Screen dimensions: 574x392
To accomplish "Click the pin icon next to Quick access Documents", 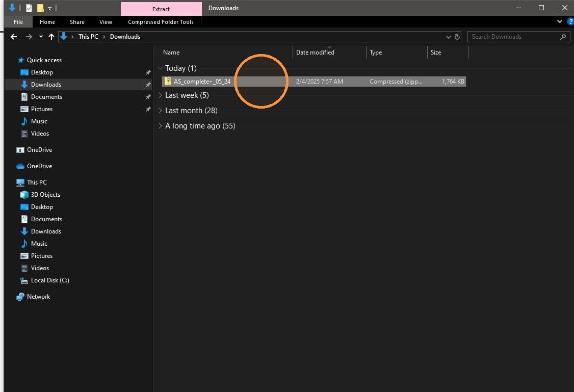I will click(148, 97).
